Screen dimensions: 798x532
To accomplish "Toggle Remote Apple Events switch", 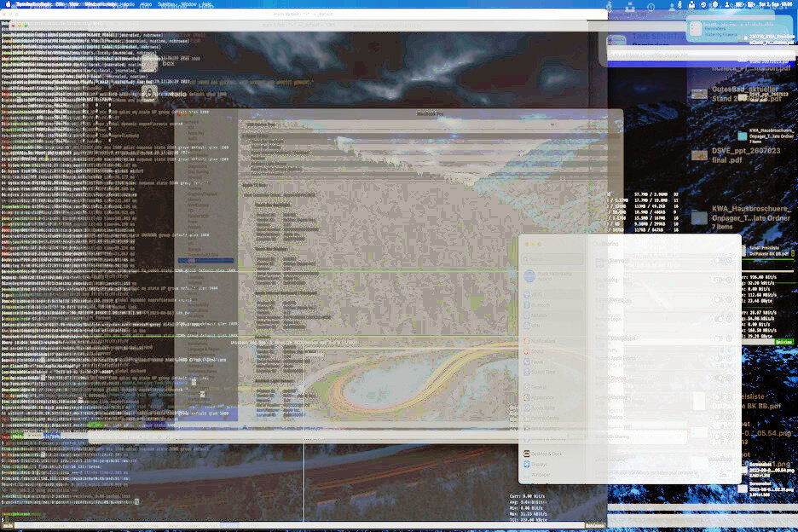I will (718, 358).
